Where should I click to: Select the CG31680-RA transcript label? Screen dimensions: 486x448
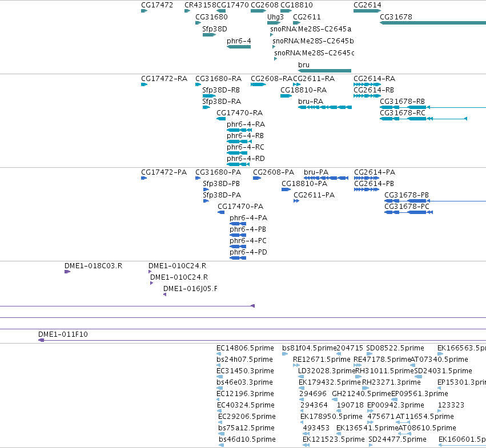click(x=218, y=79)
